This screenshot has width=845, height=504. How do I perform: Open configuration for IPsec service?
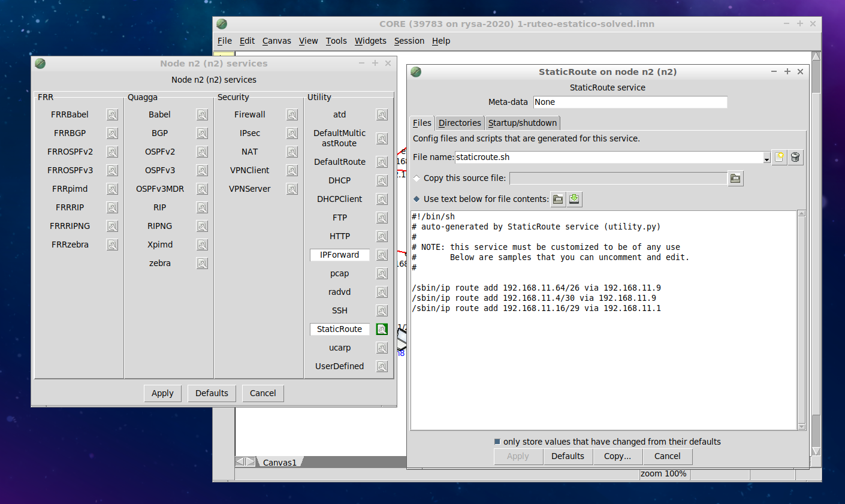pyautogui.click(x=292, y=134)
